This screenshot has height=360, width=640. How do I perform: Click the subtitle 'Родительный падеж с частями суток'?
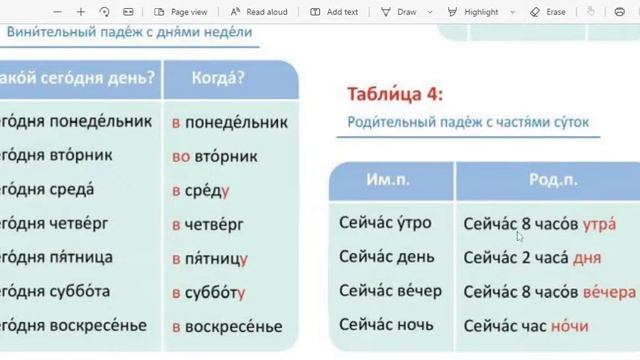(x=468, y=122)
